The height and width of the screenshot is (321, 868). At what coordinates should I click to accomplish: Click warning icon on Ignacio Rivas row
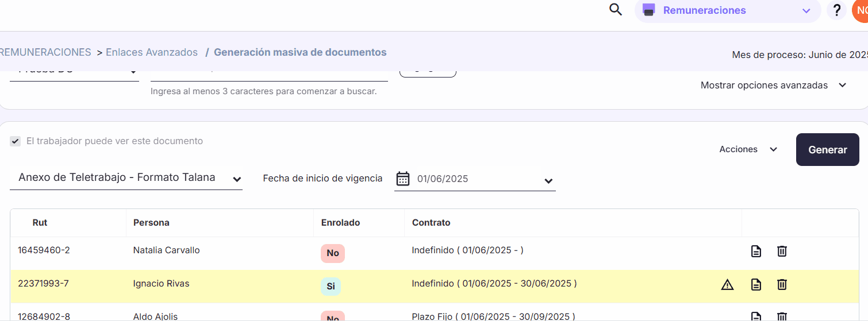pos(728,284)
